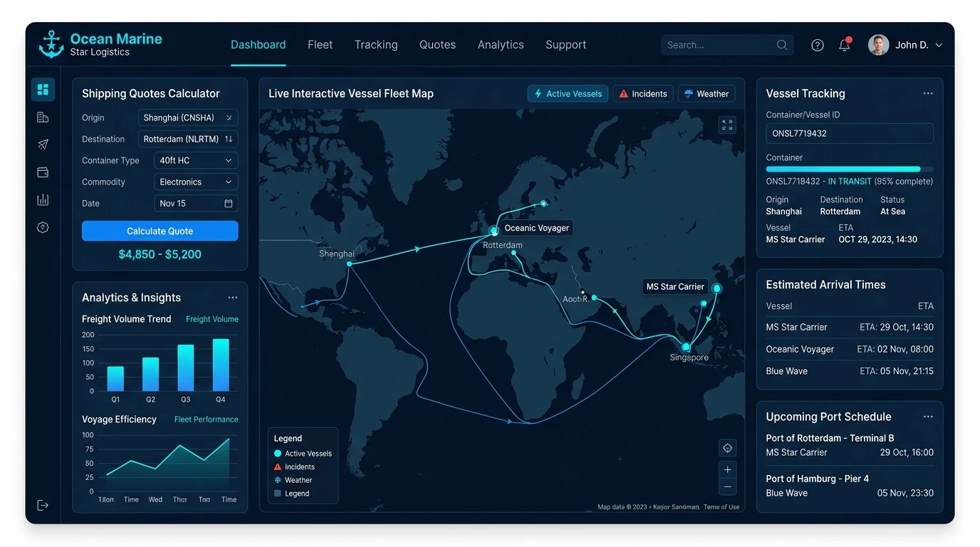
Task: Open the Support tab
Action: coord(566,45)
